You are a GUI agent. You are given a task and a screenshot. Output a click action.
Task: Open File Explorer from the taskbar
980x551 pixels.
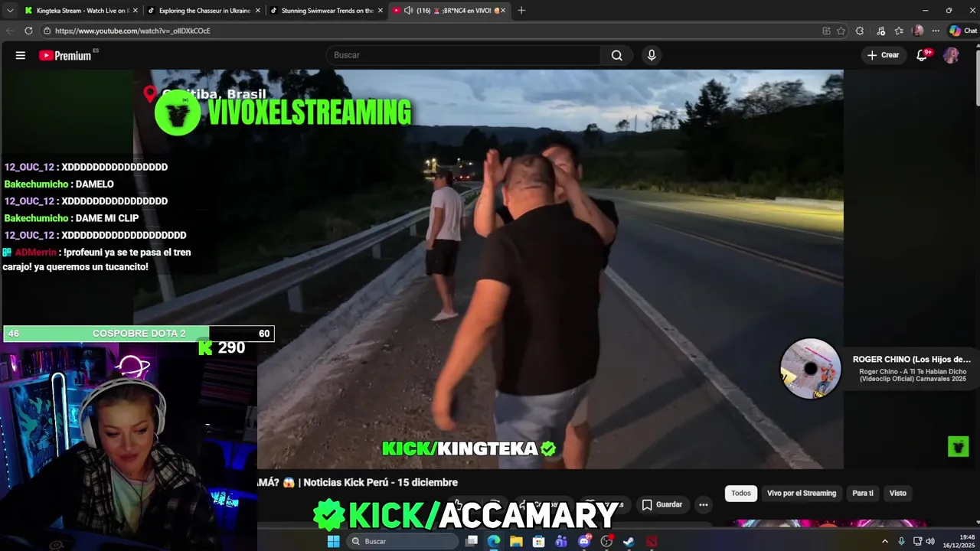point(516,541)
